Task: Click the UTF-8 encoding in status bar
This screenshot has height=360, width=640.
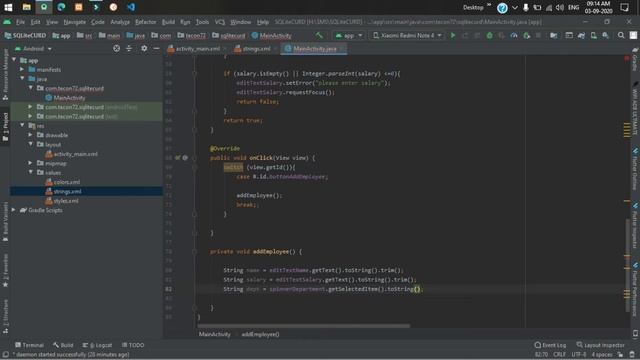Action: pos(578,355)
